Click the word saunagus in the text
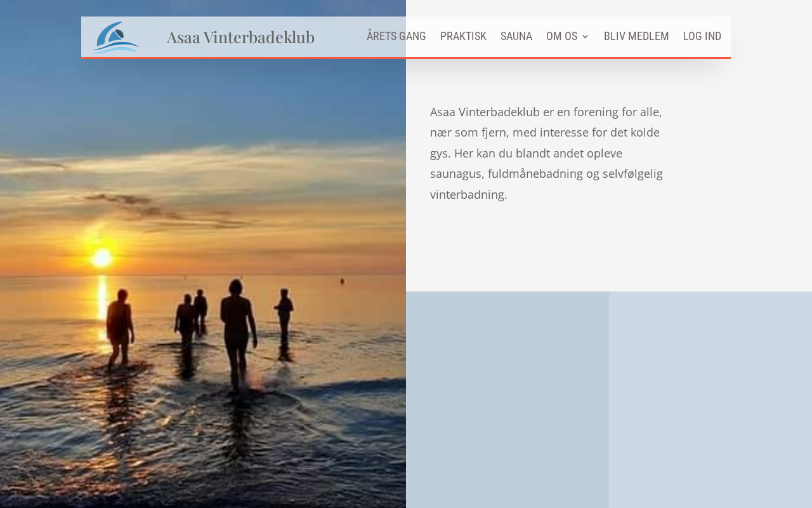 457,173
